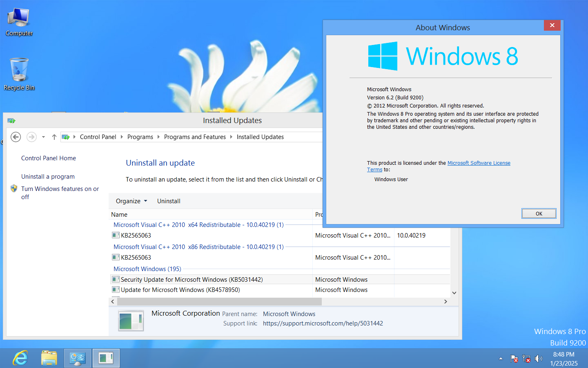This screenshot has height=368, width=588.
Task: Expand the arrow after Programs and Features
Action: coord(231,137)
